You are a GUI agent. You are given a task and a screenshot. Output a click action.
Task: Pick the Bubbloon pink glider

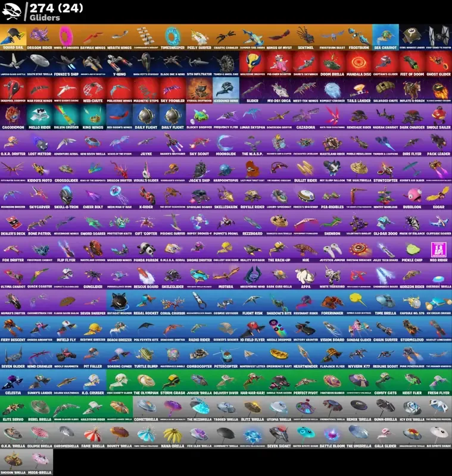[x=412, y=196]
